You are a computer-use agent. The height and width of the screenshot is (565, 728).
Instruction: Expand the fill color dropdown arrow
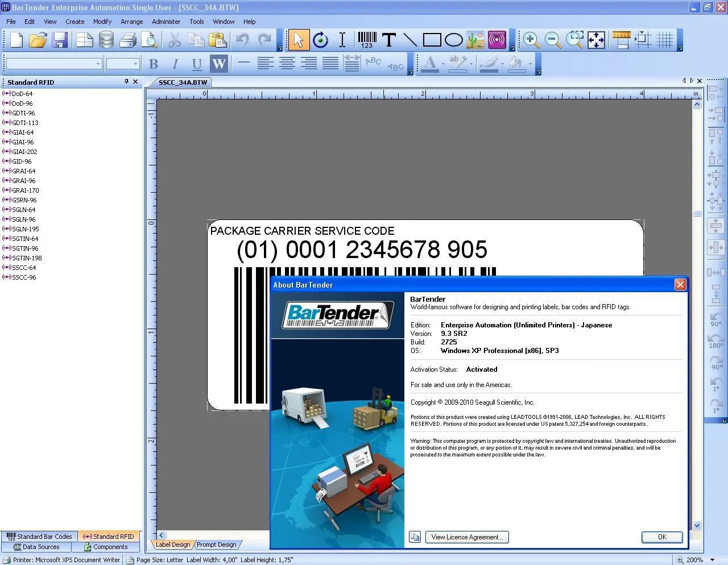pos(530,64)
